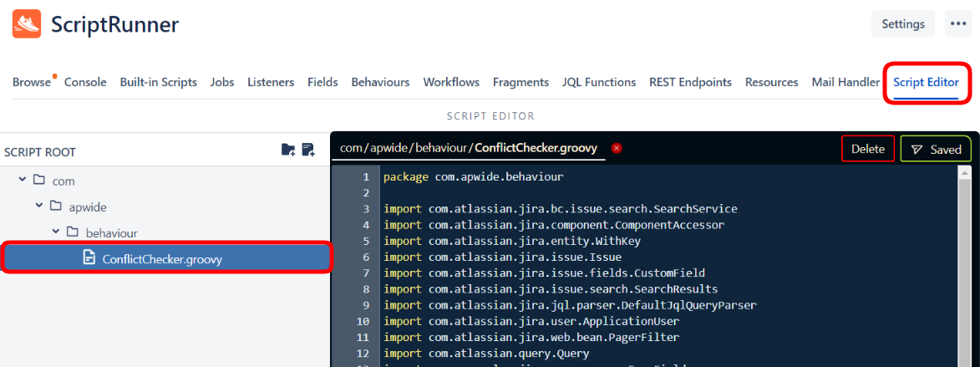Open the three-dot more options menu
This screenshot has height=367, width=980.
(x=957, y=24)
